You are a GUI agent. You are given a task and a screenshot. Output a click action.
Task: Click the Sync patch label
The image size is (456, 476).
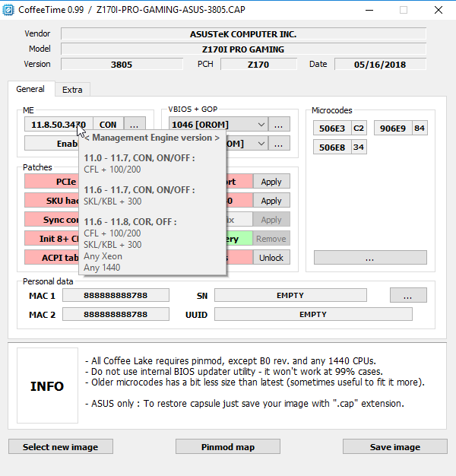(52, 220)
